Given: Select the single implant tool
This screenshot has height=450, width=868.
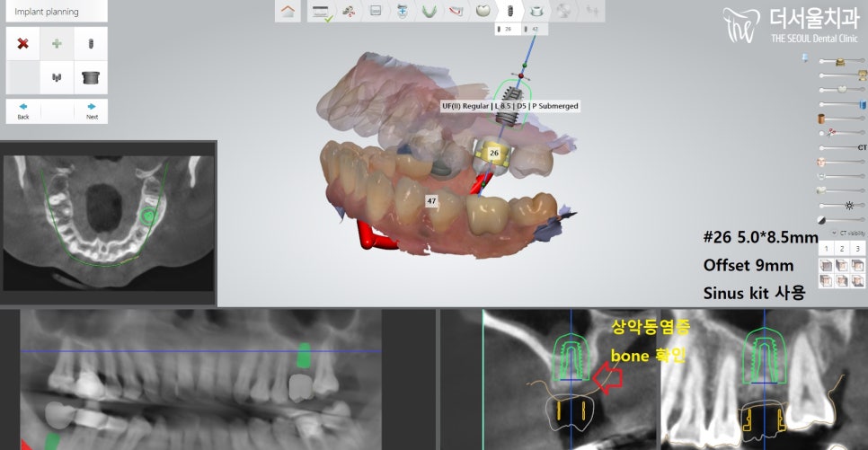Looking at the screenshot, I should (91, 44).
